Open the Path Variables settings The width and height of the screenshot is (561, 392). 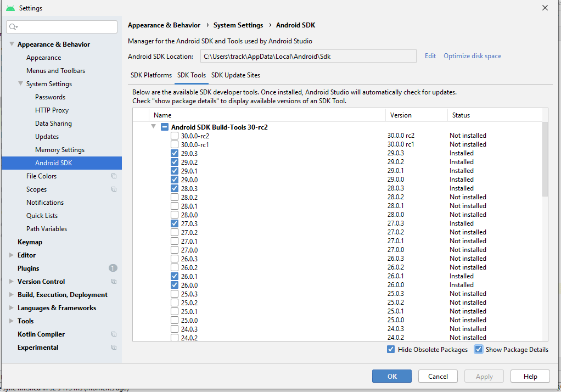pos(47,229)
